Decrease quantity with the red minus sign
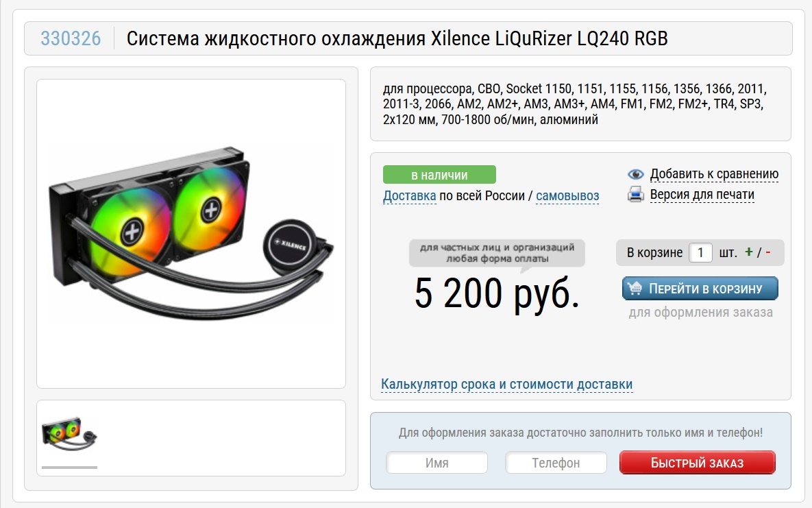 pyautogui.click(x=768, y=252)
